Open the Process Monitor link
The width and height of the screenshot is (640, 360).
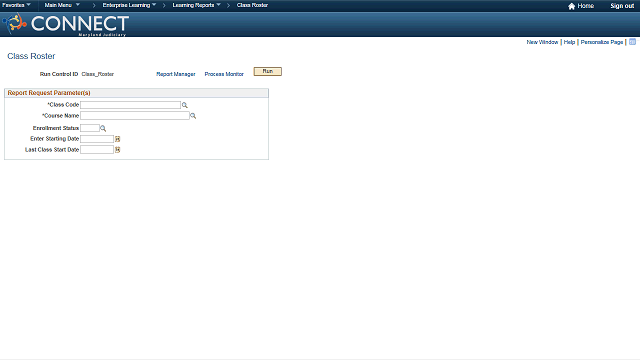pos(224,74)
